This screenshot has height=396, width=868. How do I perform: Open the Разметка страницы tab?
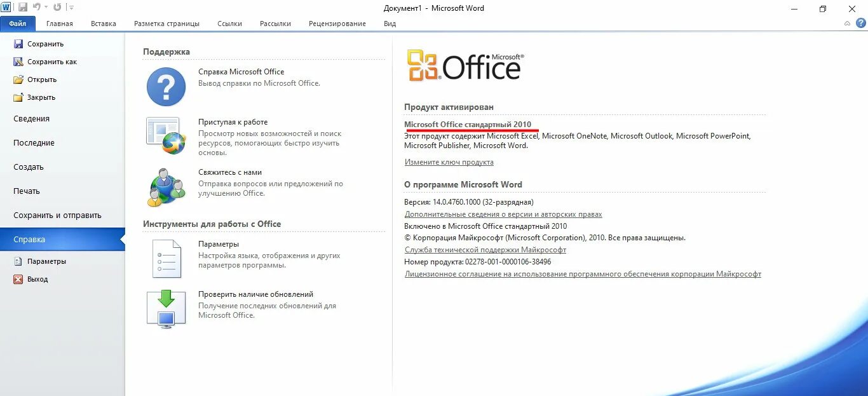166,24
